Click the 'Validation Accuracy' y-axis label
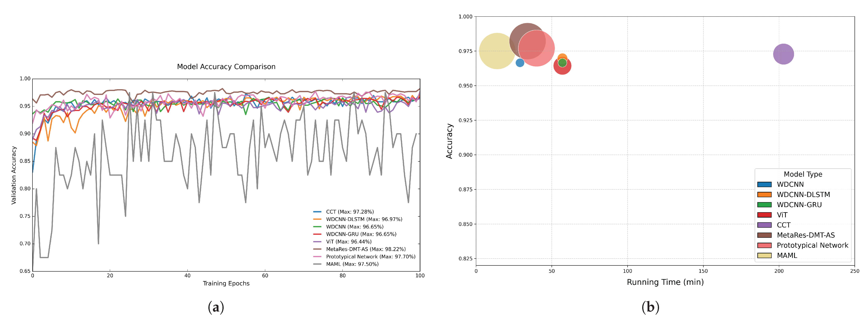The width and height of the screenshot is (868, 322). [14, 175]
